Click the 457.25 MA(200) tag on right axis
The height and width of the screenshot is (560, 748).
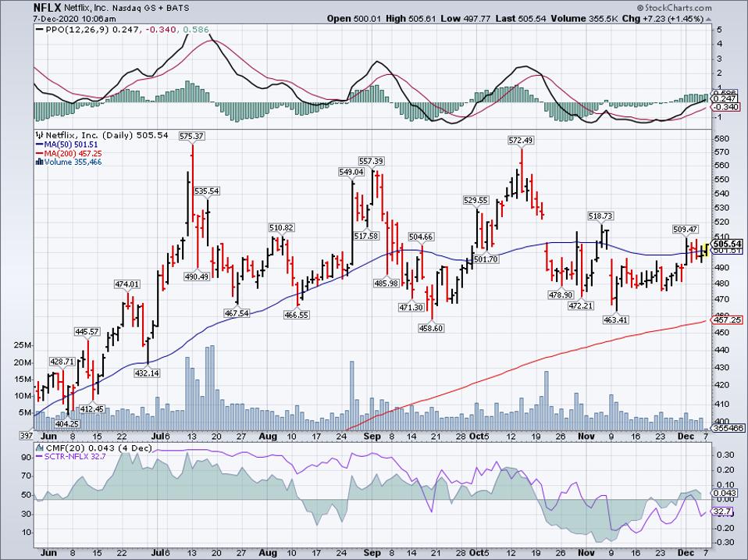click(728, 319)
